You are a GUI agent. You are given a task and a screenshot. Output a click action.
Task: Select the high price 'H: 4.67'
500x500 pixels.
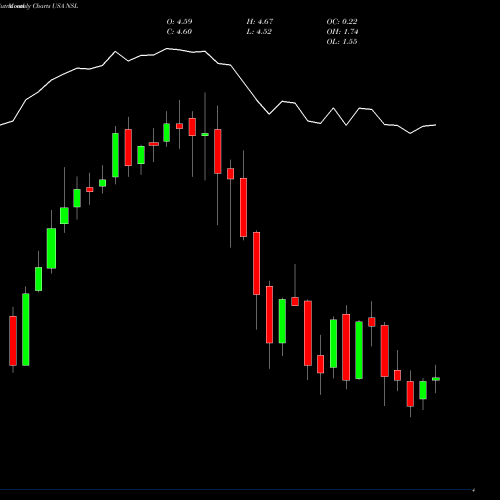[x=260, y=22]
